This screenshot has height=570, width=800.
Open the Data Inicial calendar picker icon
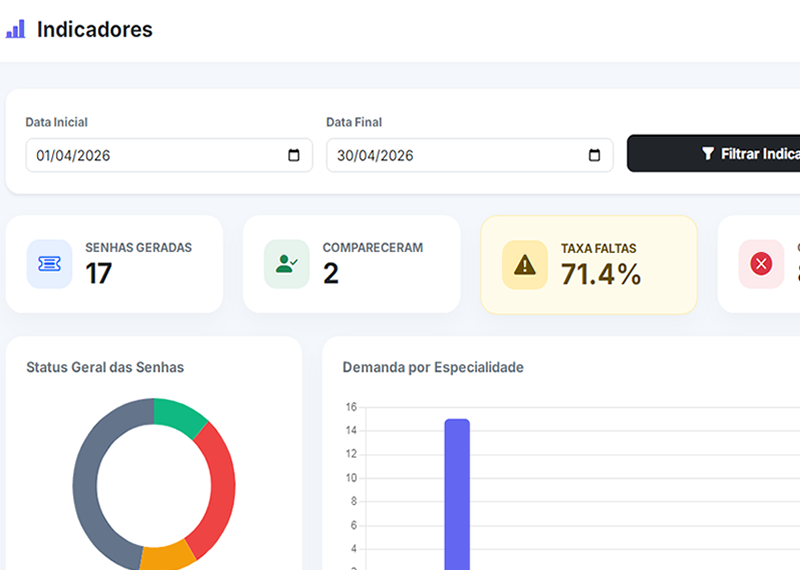(293, 155)
